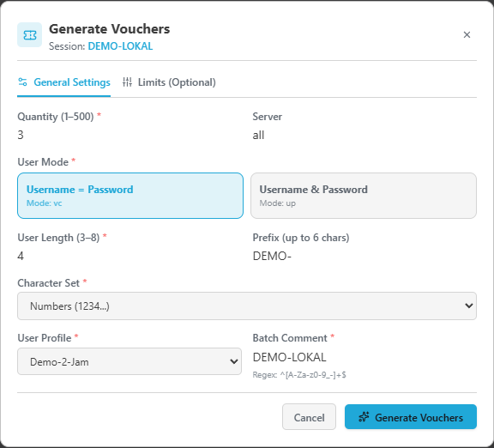494x448 pixels.
Task: Open the User Profile dropdown showing Demo-2-Jam
Action: tap(130, 361)
